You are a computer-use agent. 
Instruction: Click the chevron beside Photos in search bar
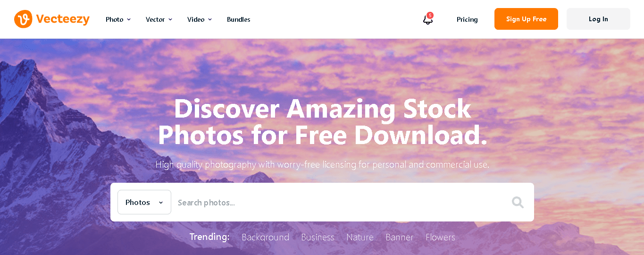tap(161, 203)
